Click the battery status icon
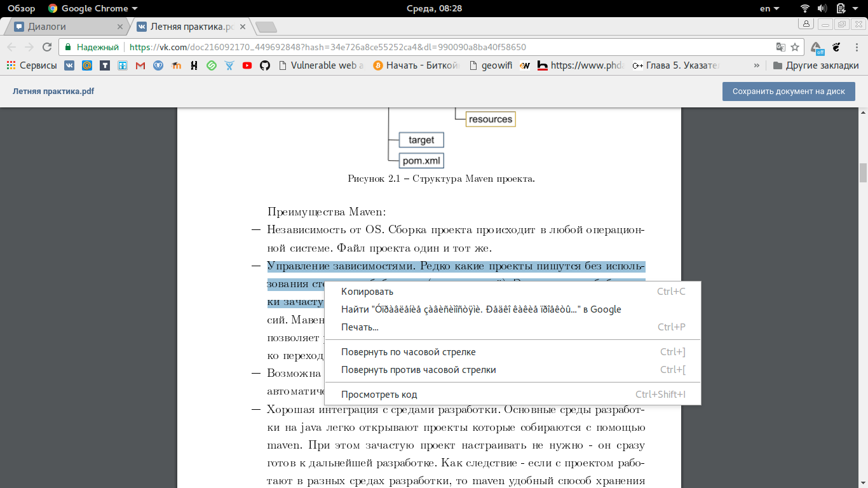The image size is (868, 488). point(840,8)
